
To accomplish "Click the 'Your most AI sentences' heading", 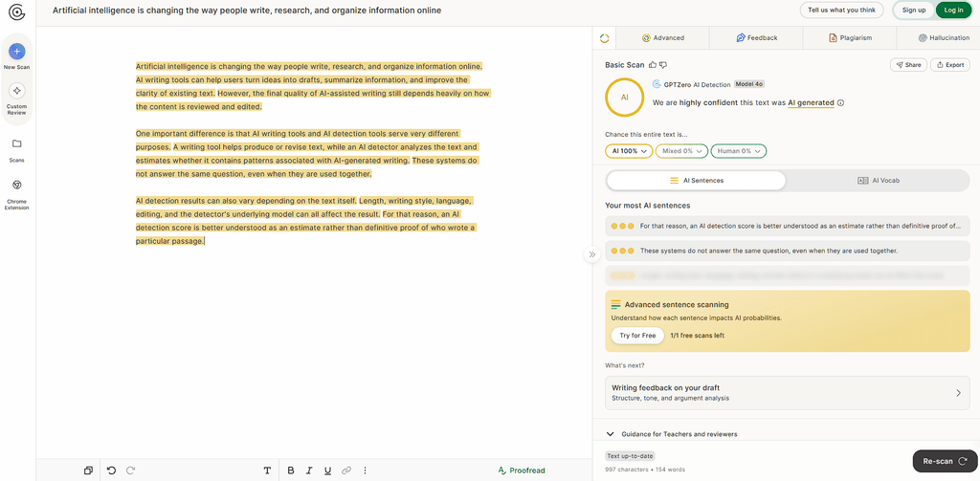I will click(x=648, y=206).
